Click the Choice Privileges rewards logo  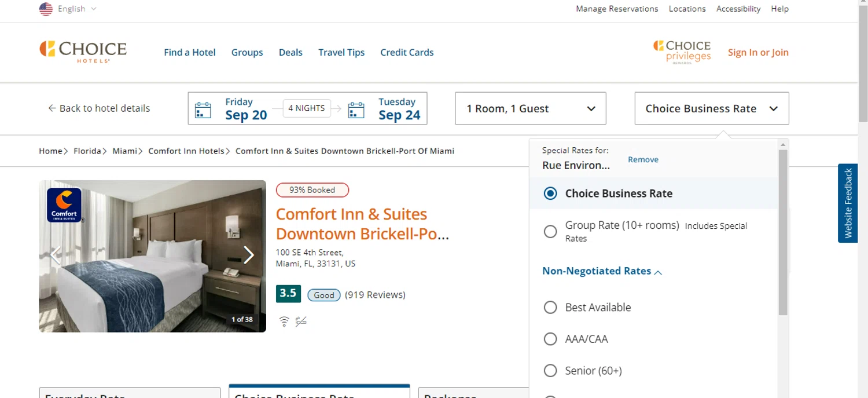pos(682,52)
